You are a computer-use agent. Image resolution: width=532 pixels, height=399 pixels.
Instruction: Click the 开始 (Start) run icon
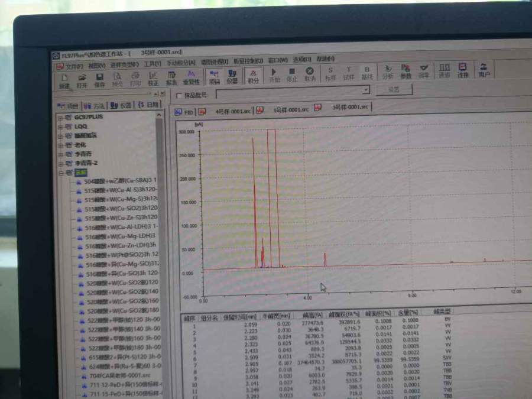pyautogui.click(x=274, y=74)
